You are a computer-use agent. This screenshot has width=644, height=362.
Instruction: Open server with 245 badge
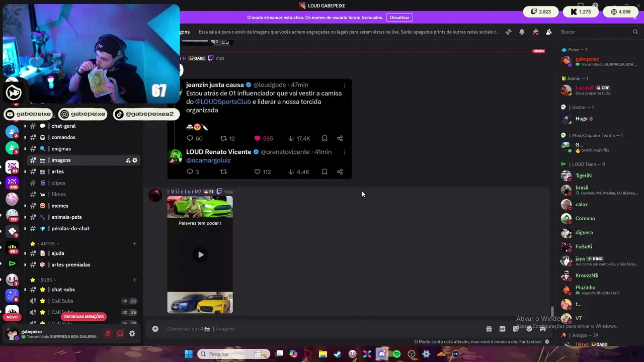click(12, 184)
